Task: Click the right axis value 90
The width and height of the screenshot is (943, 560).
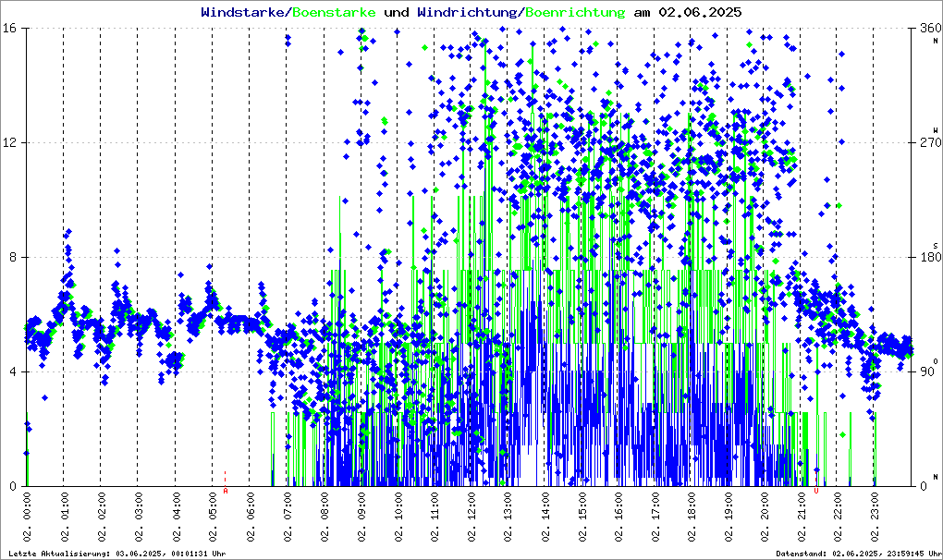Action: (x=927, y=371)
